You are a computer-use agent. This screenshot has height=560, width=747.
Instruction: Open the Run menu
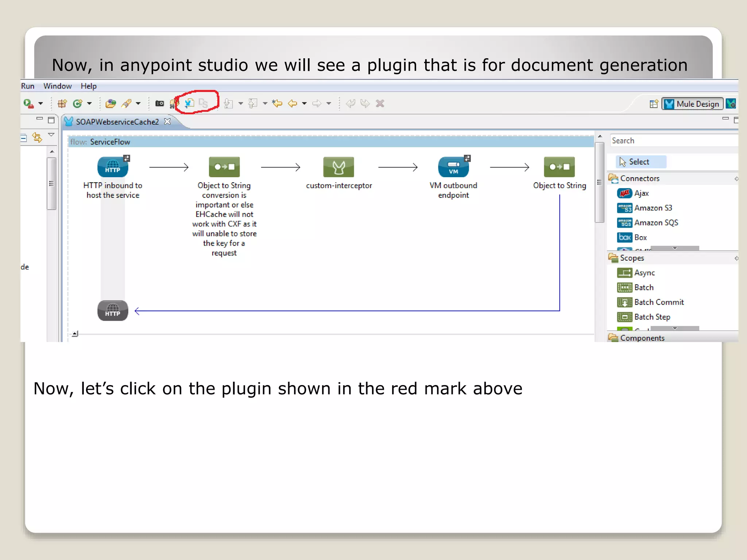28,86
